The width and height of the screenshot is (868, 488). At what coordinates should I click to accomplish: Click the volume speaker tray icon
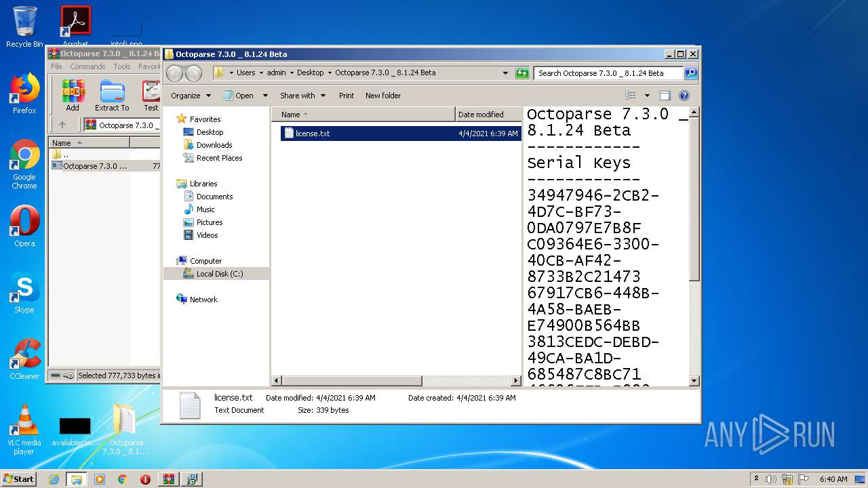[x=771, y=479]
